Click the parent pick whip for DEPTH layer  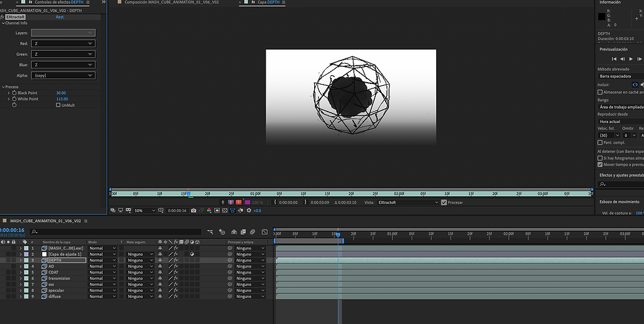(x=230, y=260)
